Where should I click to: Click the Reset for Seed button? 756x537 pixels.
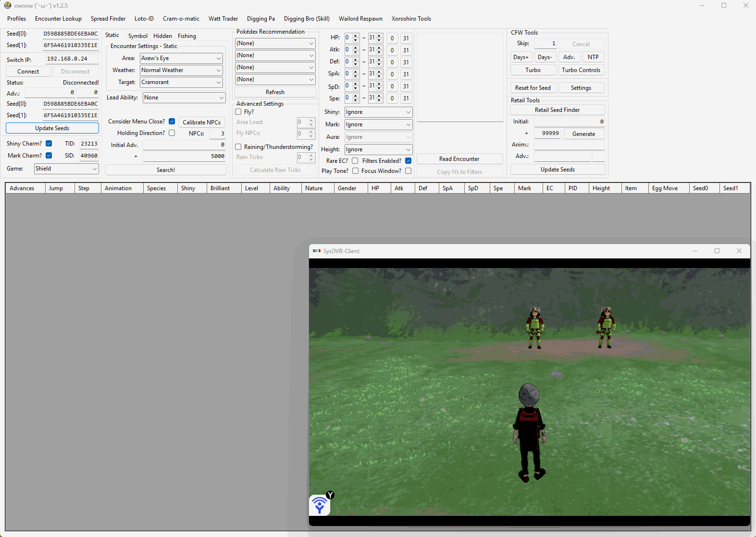pyautogui.click(x=533, y=88)
